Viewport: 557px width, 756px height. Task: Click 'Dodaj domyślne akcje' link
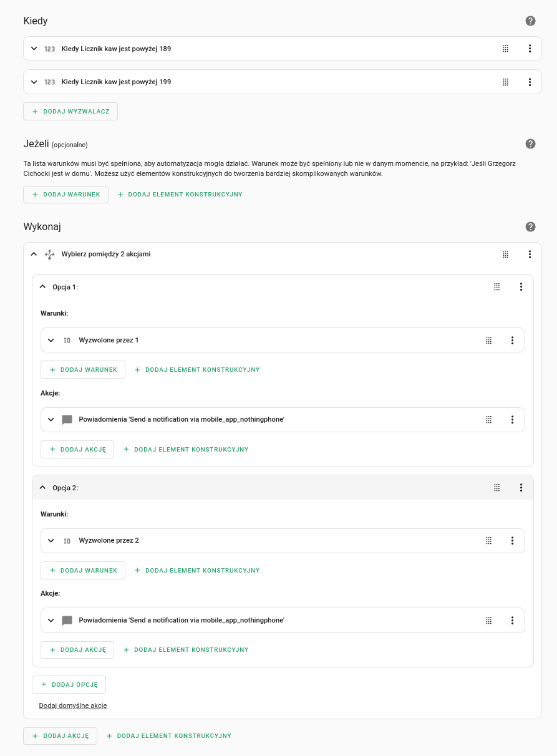[x=73, y=706]
